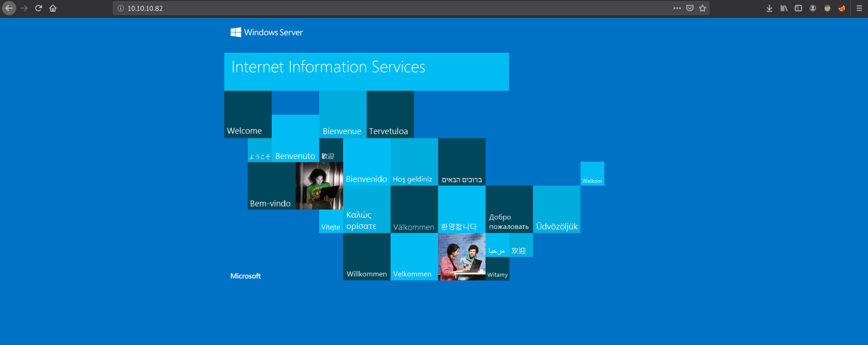Click the photo of two people talking
Screen dimensions: 868x345
(462, 256)
